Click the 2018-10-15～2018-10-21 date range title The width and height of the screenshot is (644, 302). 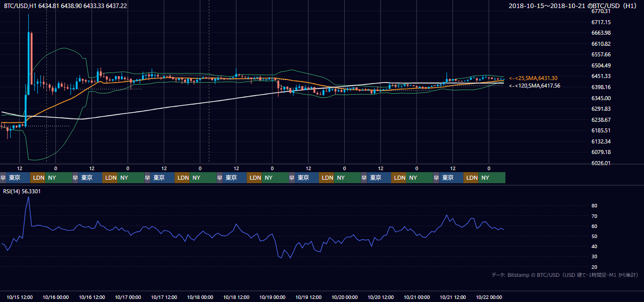click(573, 6)
